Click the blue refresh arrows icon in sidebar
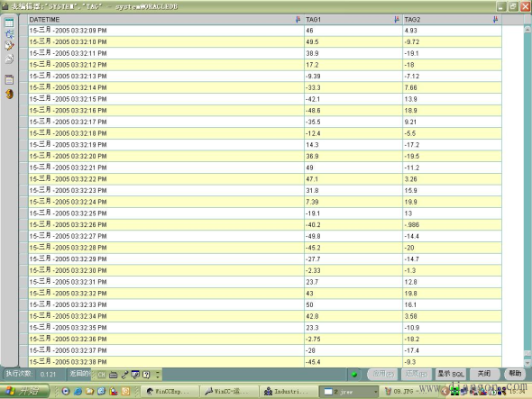This screenshot has height=399, width=532. [10, 34]
